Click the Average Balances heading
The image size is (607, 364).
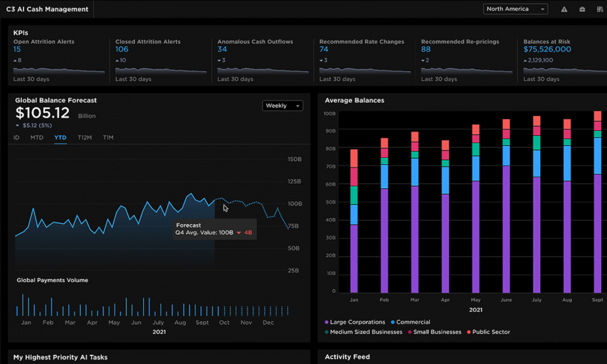coord(354,100)
